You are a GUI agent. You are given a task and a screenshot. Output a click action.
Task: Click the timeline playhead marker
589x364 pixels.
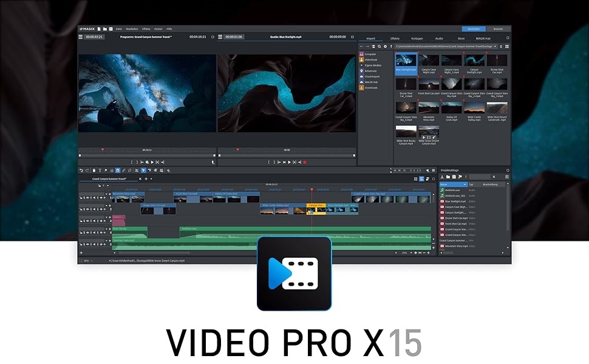point(312,190)
